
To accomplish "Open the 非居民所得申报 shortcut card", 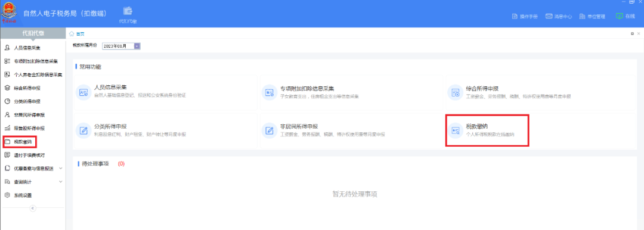I will coord(352,130).
